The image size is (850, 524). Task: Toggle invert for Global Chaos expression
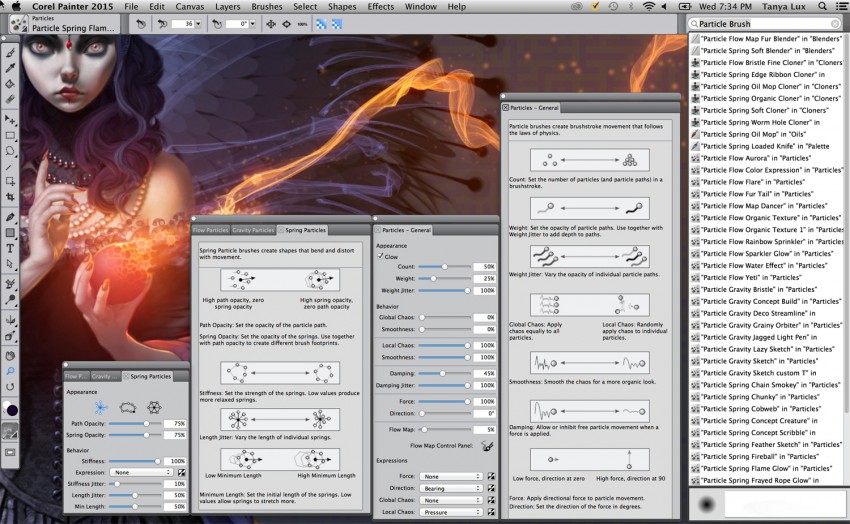coord(491,500)
